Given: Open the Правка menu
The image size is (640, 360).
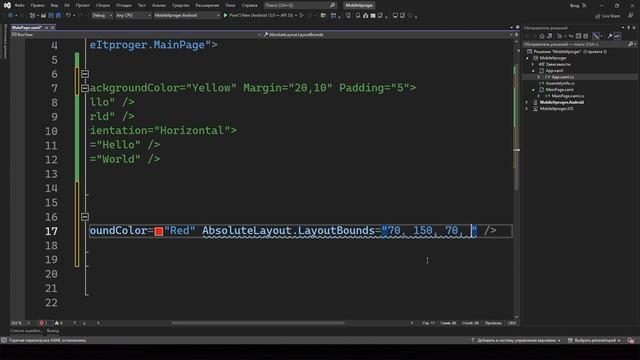Looking at the screenshot, I should tap(37, 5).
